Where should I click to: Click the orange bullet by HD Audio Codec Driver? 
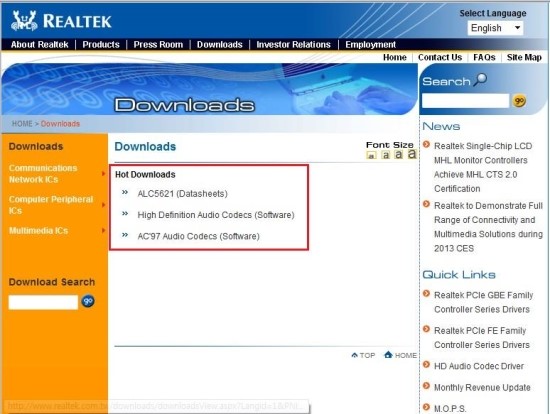(x=426, y=365)
